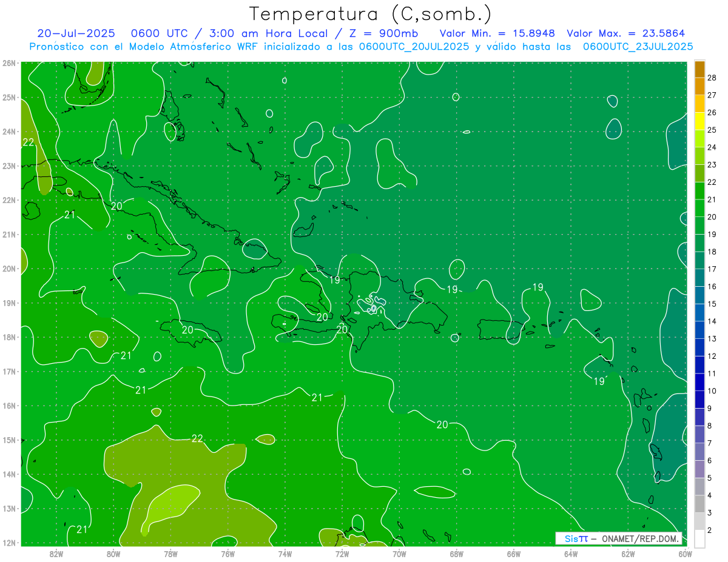The width and height of the screenshot is (728, 562).
Task: Select the valid-until time '0600UTC_23JUL2025'
Action: (638, 47)
